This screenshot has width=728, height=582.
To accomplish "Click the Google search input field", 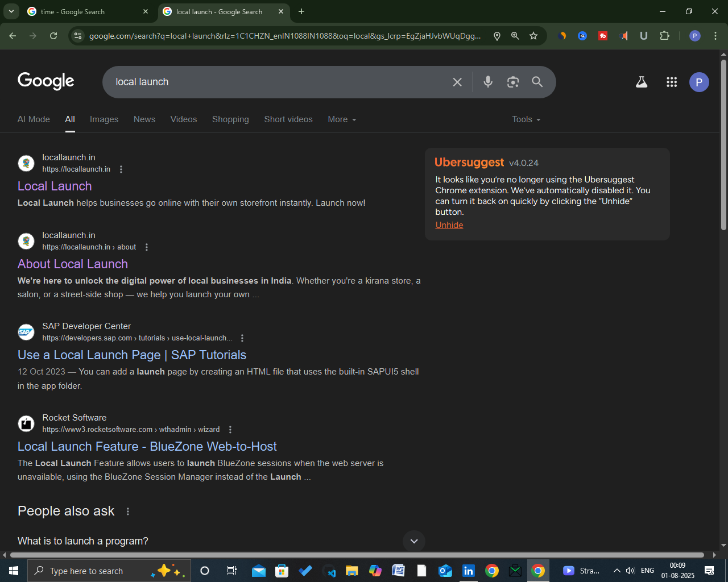I will click(x=279, y=82).
